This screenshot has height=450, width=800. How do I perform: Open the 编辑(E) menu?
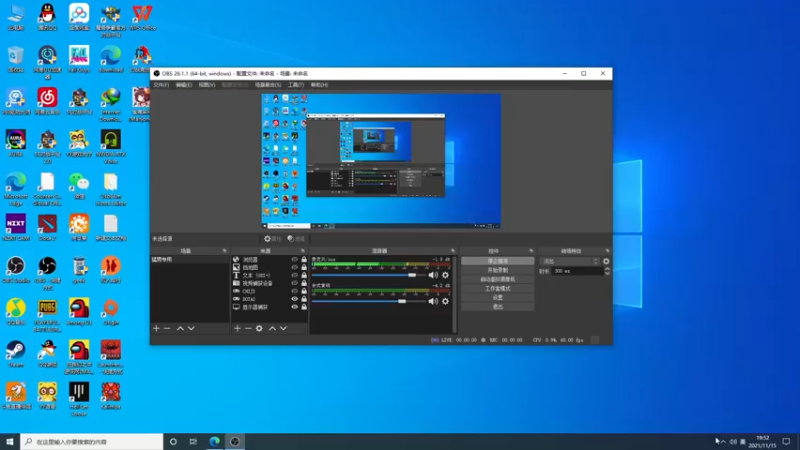(x=184, y=85)
